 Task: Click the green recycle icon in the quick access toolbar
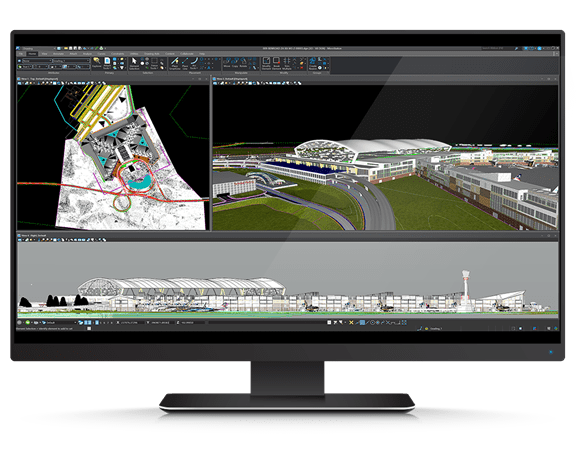101,48
